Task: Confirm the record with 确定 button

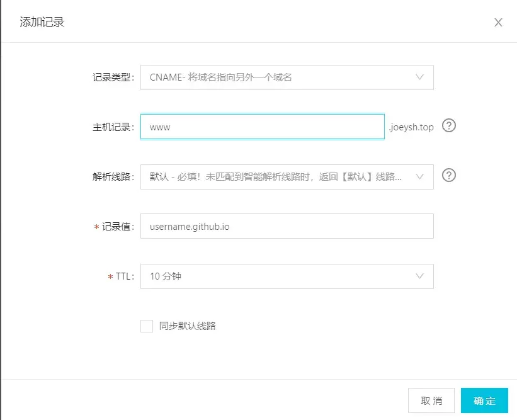Action: [484, 400]
